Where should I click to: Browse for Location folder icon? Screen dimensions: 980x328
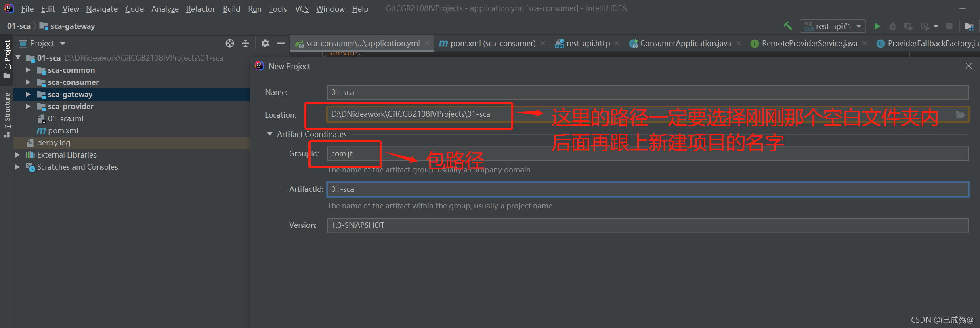[960, 115]
